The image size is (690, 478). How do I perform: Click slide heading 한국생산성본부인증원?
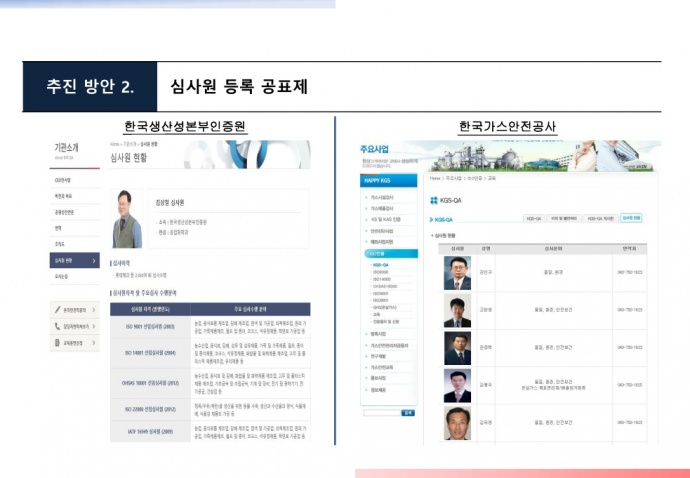[185, 127]
